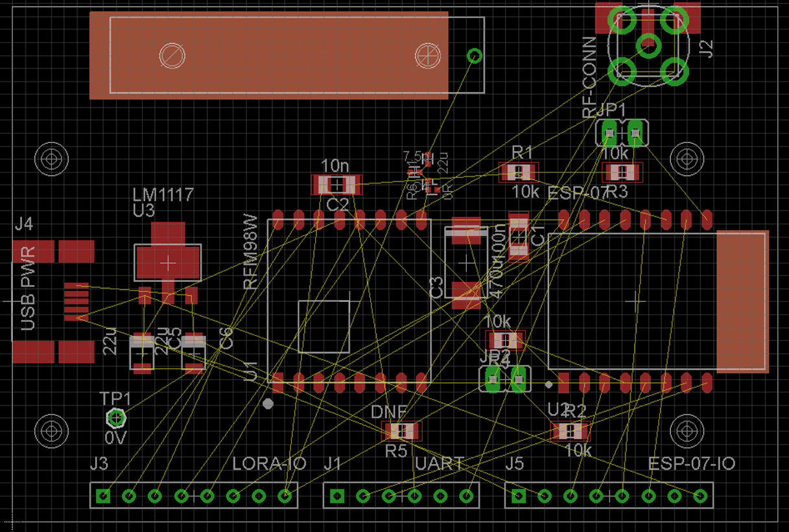Select the last pin of ESP-07-IO header
This screenshot has width=789, height=532.
click(700, 496)
